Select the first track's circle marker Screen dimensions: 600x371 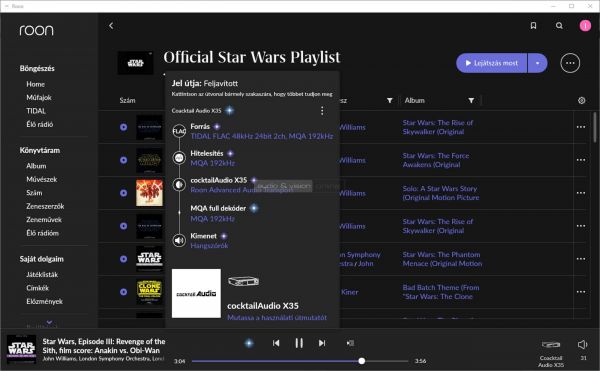pos(123,127)
